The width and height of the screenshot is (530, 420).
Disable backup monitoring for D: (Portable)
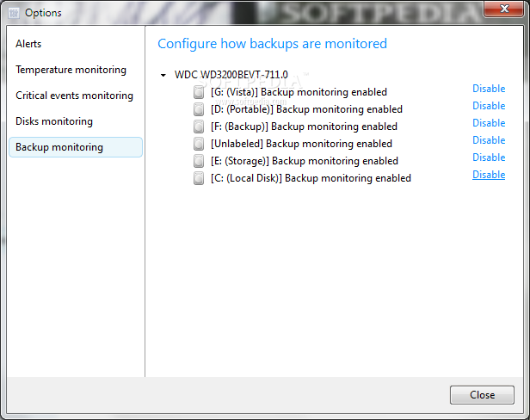tap(489, 106)
